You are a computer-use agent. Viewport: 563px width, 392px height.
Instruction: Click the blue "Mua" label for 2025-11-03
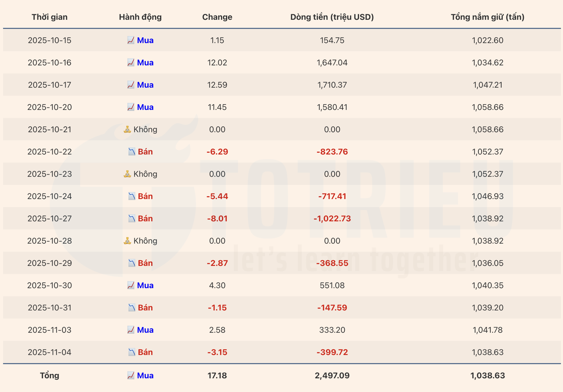click(145, 330)
